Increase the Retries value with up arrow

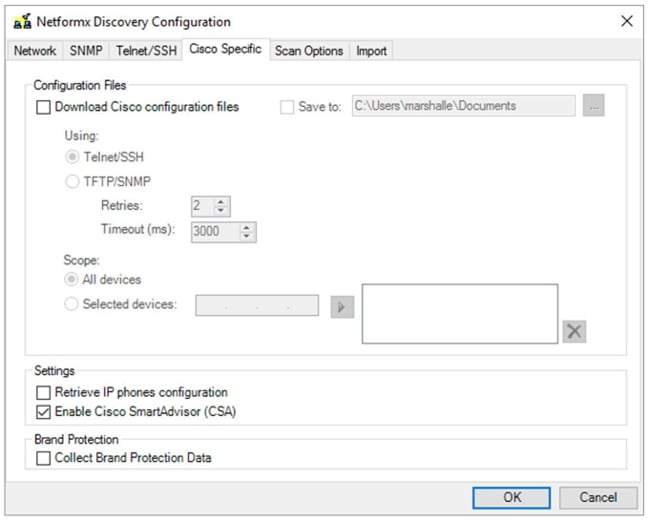tap(221, 202)
